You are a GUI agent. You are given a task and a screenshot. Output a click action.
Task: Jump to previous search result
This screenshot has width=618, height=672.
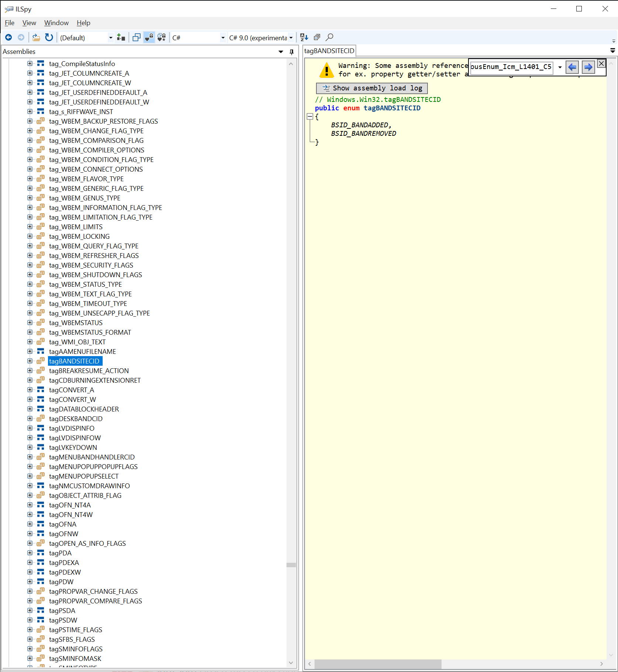pos(572,67)
